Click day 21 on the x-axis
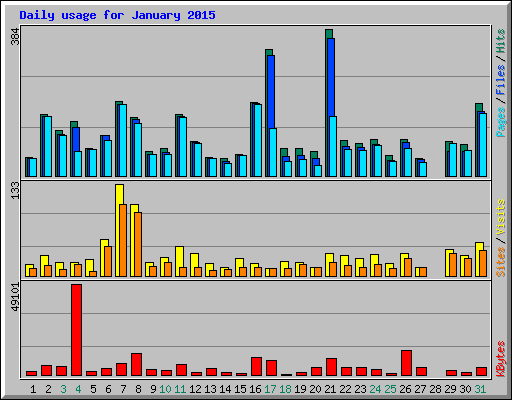Screen dimensions: 512x400 tap(330, 389)
